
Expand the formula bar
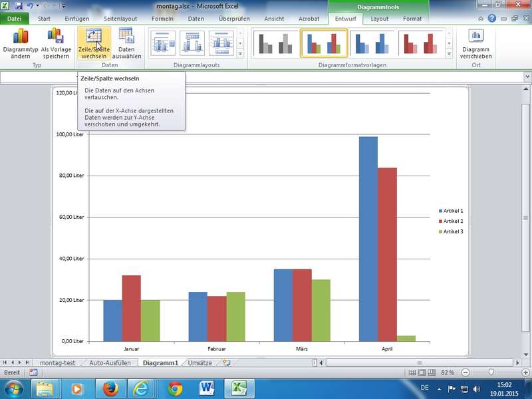tap(527, 78)
